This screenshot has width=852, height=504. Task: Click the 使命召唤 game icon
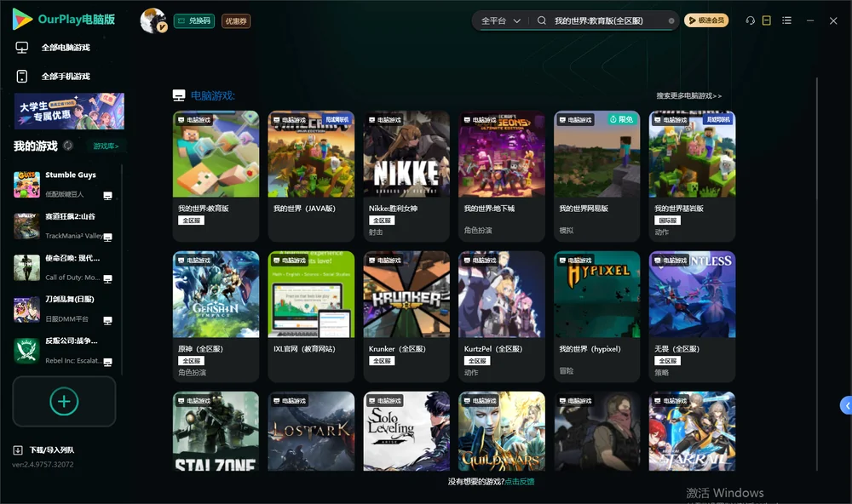tap(26, 267)
